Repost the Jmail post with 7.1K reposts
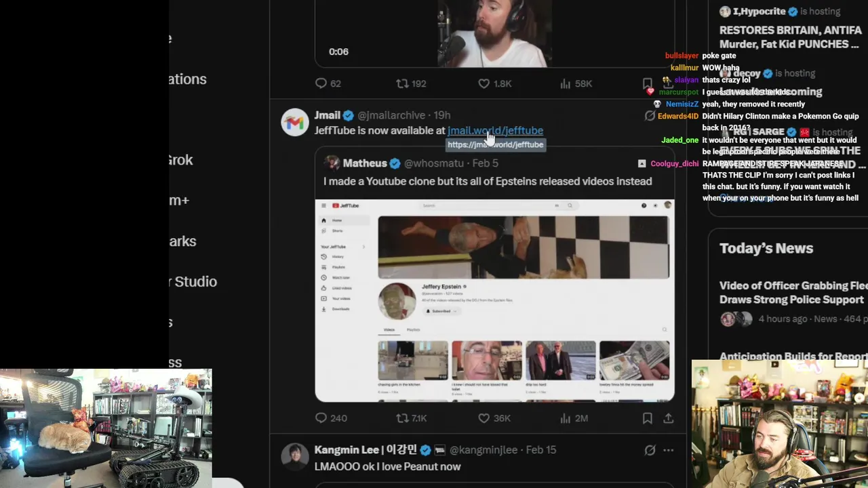This screenshot has height=488, width=868. pos(412,418)
